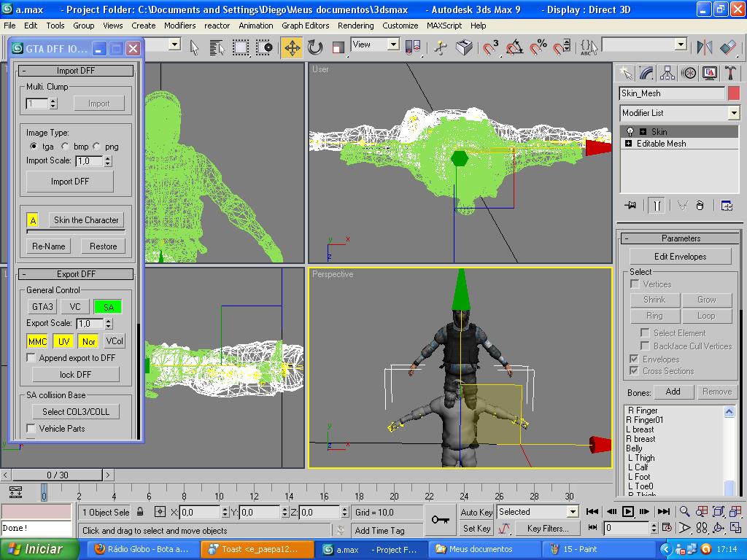Enable Append export to DFF checkbox

coord(31,357)
